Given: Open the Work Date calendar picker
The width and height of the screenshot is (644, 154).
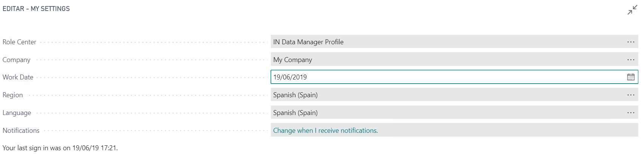Looking at the screenshot, I should pyautogui.click(x=631, y=77).
